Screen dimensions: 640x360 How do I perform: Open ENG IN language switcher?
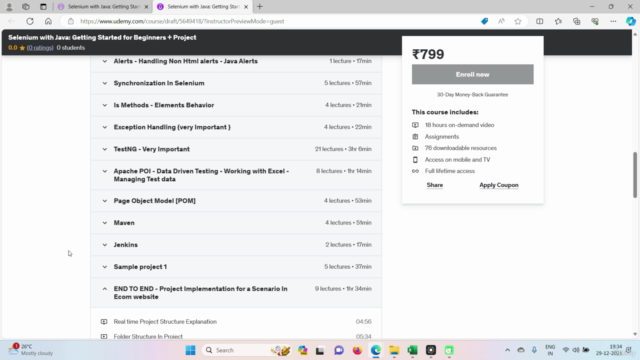click(550, 350)
